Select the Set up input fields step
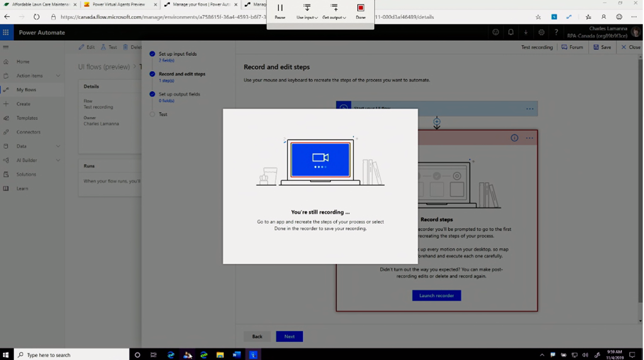 pos(177,54)
